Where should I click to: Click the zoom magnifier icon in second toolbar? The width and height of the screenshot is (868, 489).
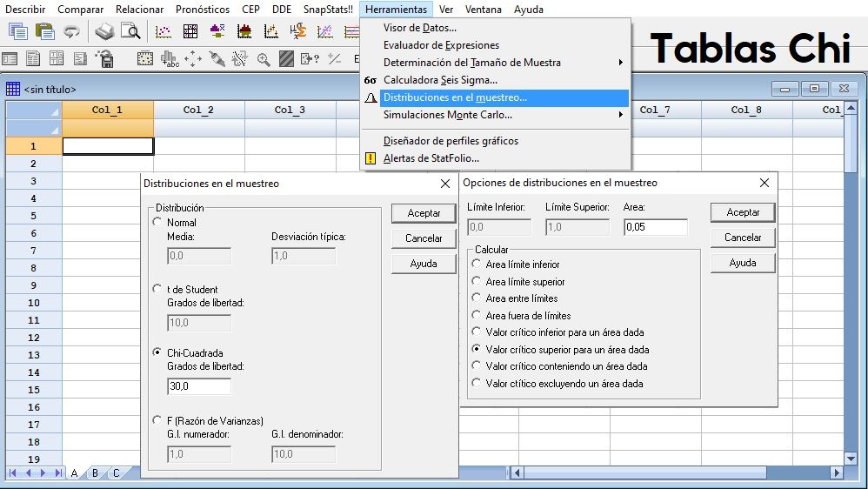tap(264, 59)
